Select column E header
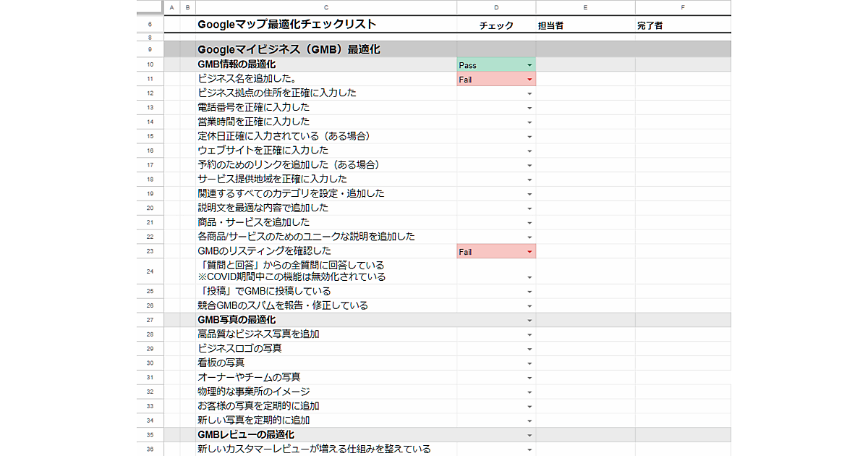868x456 pixels. coord(585,7)
